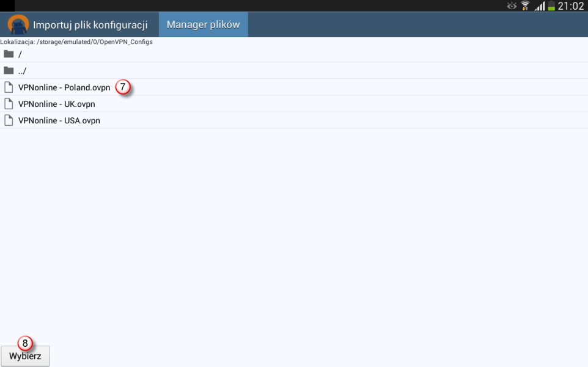Image resolution: width=588 pixels, height=367 pixels.
Task: Open the root folder icon "/"
Action: pyautogui.click(x=9, y=54)
